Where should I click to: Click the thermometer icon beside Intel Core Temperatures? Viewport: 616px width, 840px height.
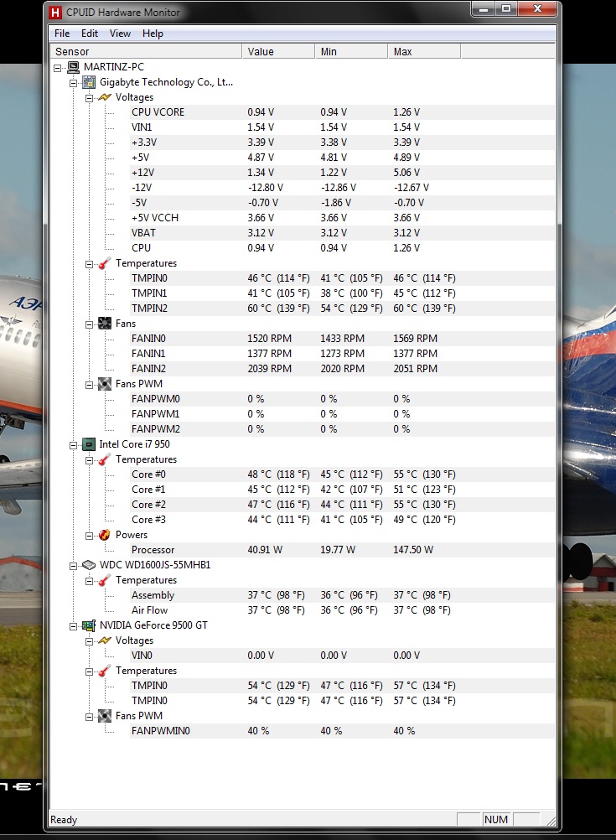point(105,459)
